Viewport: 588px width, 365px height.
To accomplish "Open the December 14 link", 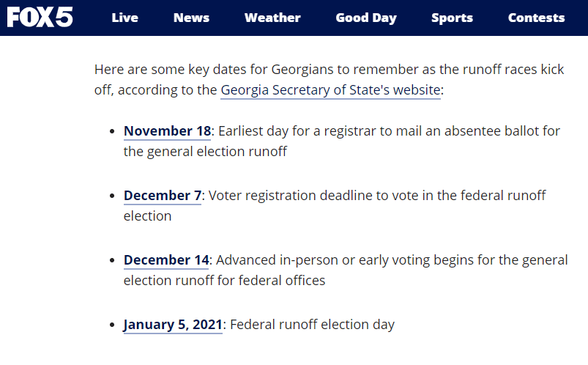I will [x=166, y=260].
